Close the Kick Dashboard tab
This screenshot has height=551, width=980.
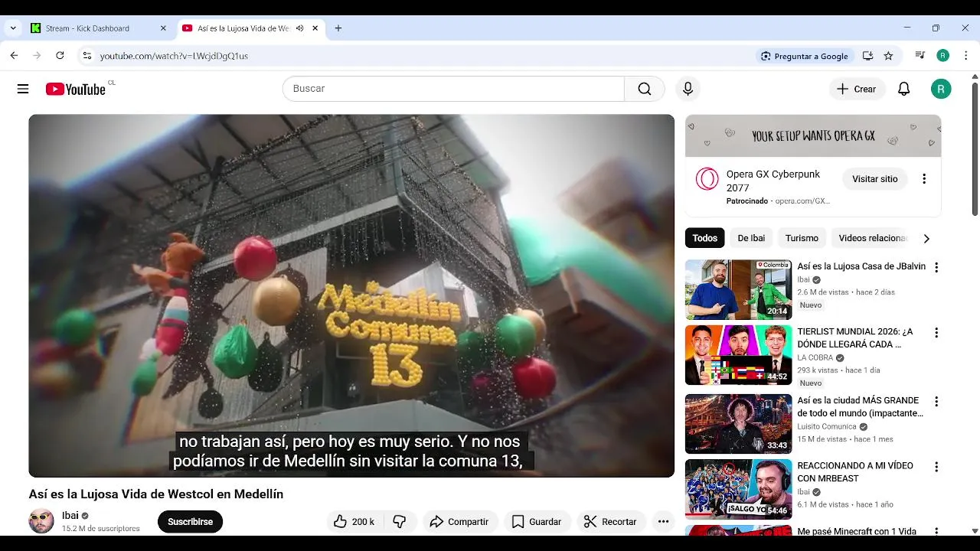pyautogui.click(x=163, y=28)
